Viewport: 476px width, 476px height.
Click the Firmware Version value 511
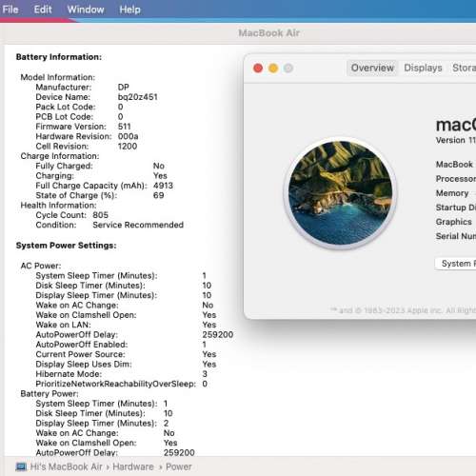point(124,127)
